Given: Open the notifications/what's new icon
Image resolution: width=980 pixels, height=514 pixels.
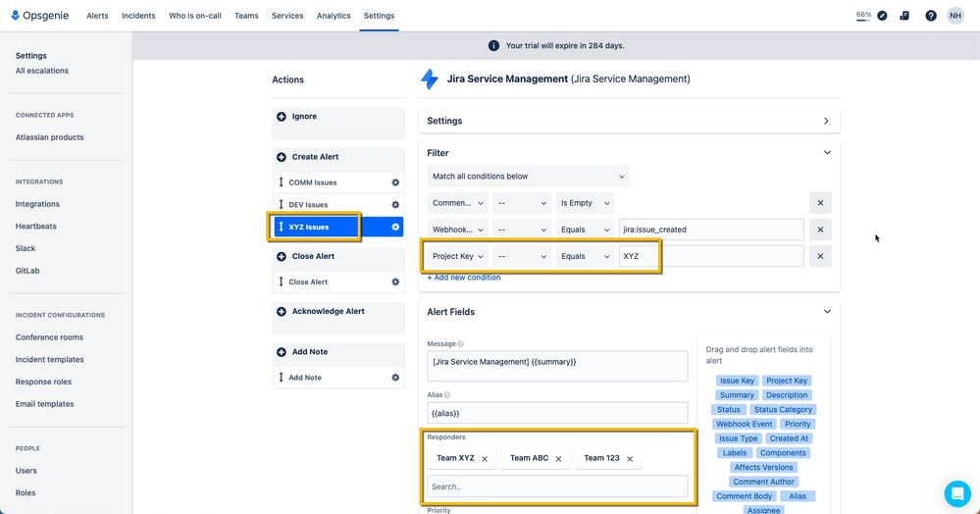Looking at the screenshot, I should pos(904,16).
